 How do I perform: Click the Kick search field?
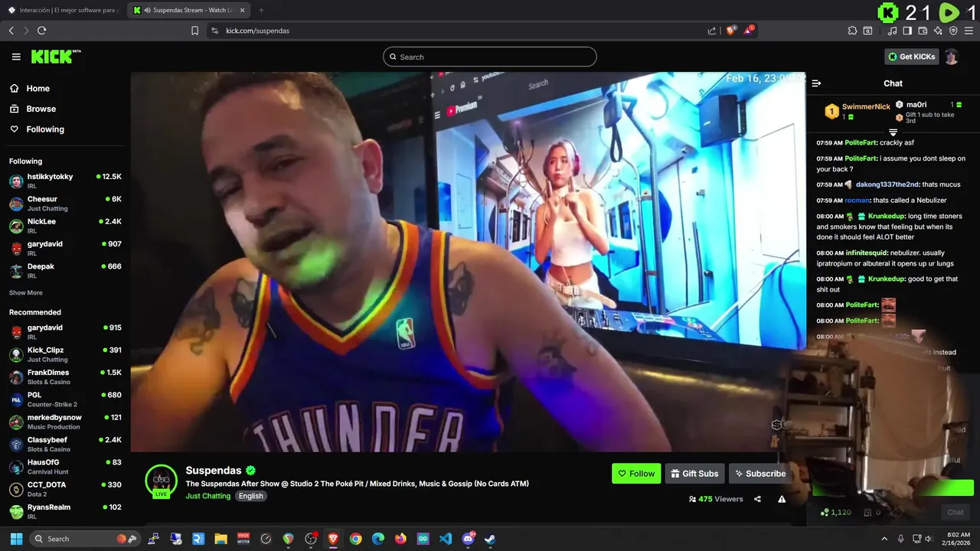tap(490, 57)
